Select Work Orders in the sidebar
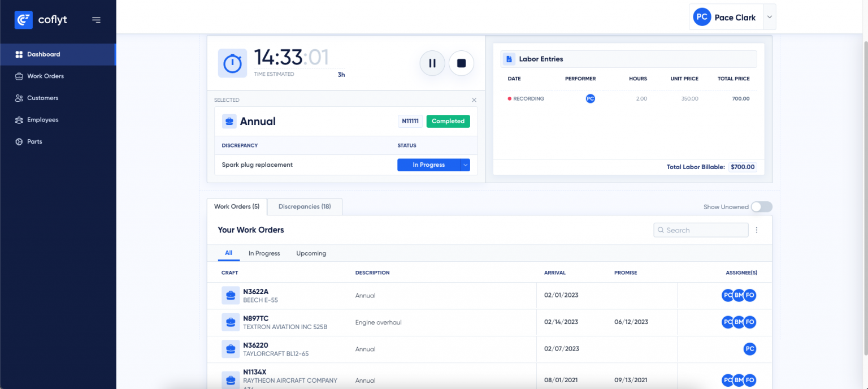Image resolution: width=868 pixels, height=389 pixels. 46,76
